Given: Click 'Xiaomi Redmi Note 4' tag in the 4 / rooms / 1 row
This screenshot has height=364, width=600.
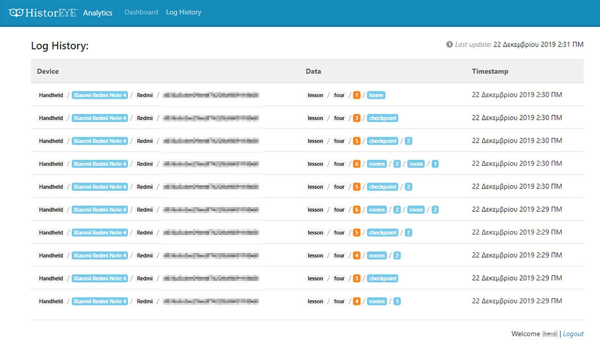Looking at the screenshot, I should coord(100,301).
